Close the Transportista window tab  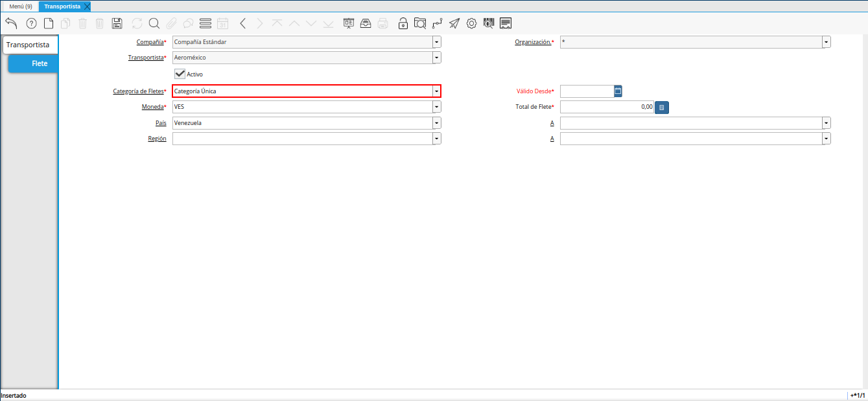88,6
